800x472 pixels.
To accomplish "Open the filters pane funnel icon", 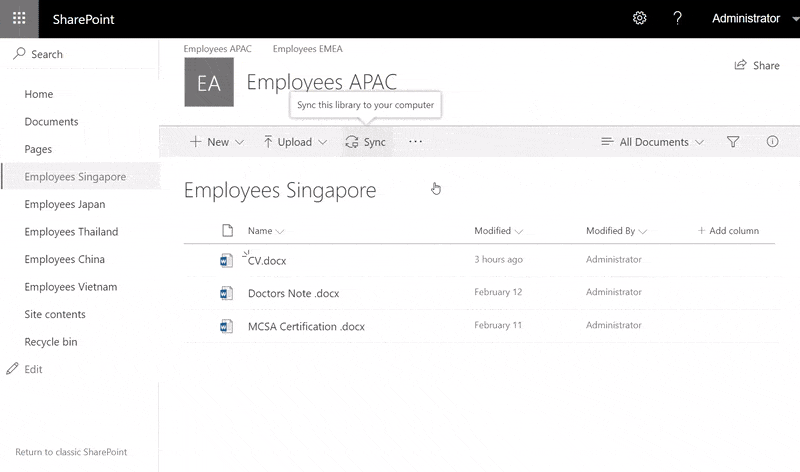I will pyautogui.click(x=733, y=142).
